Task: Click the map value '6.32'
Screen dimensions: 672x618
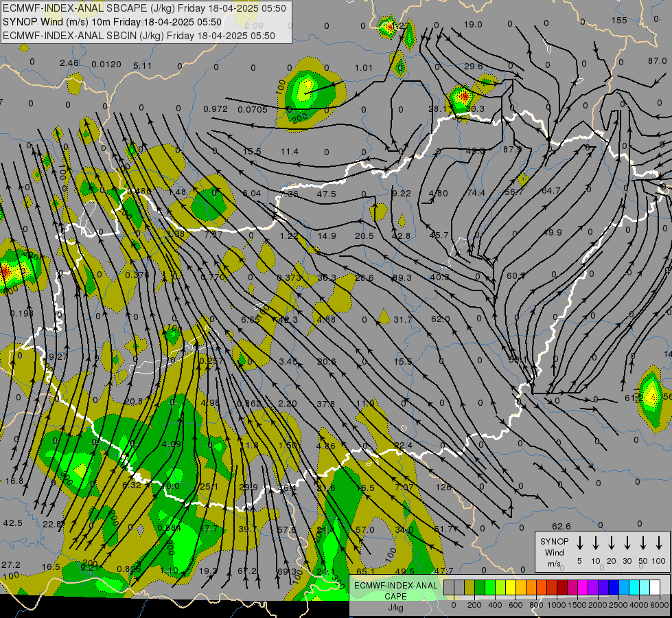Action: coord(131,485)
